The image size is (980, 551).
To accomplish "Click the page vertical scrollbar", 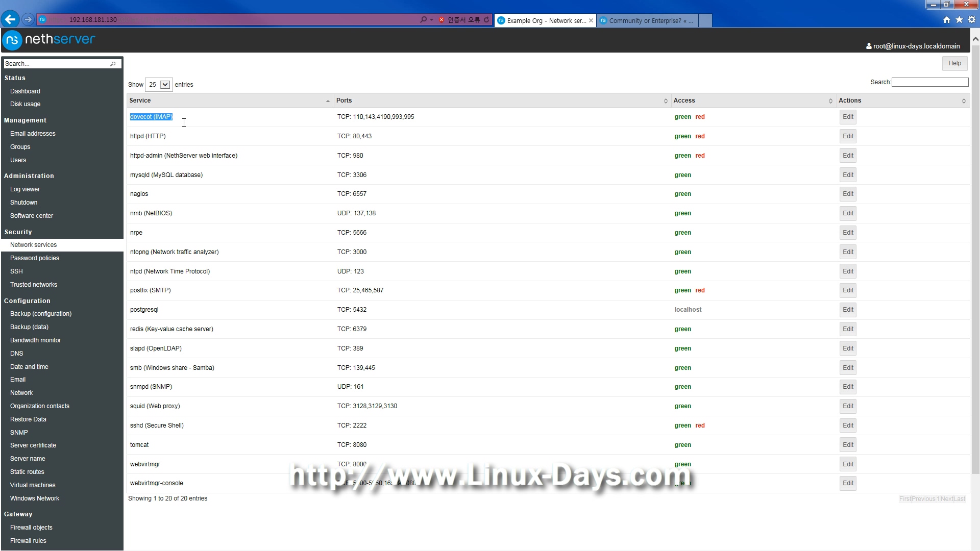I will (x=975, y=260).
